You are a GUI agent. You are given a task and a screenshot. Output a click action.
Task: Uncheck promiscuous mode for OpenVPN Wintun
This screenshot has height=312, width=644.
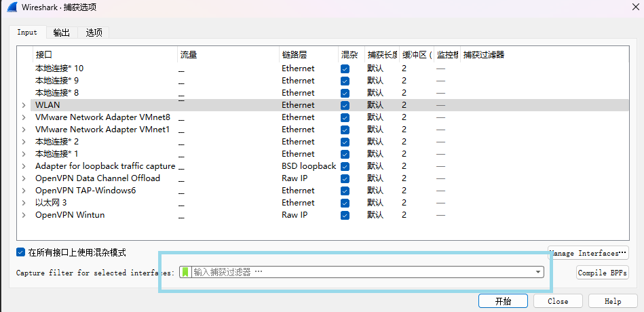point(345,215)
